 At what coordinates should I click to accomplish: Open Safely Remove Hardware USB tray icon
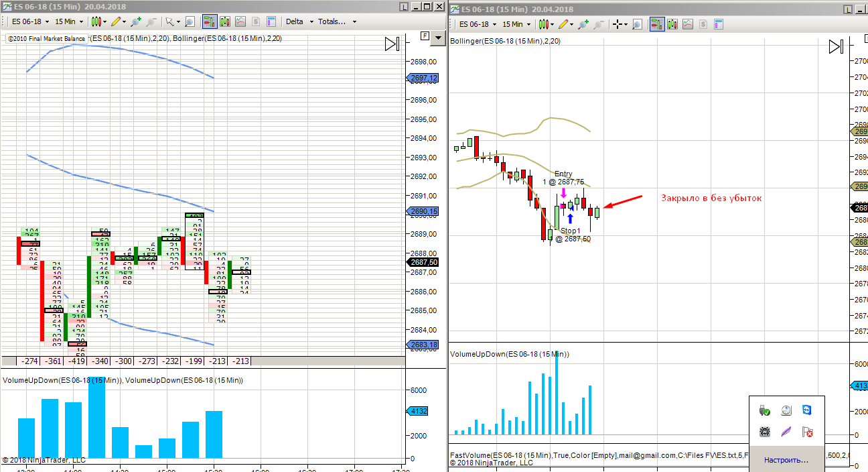tap(765, 410)
